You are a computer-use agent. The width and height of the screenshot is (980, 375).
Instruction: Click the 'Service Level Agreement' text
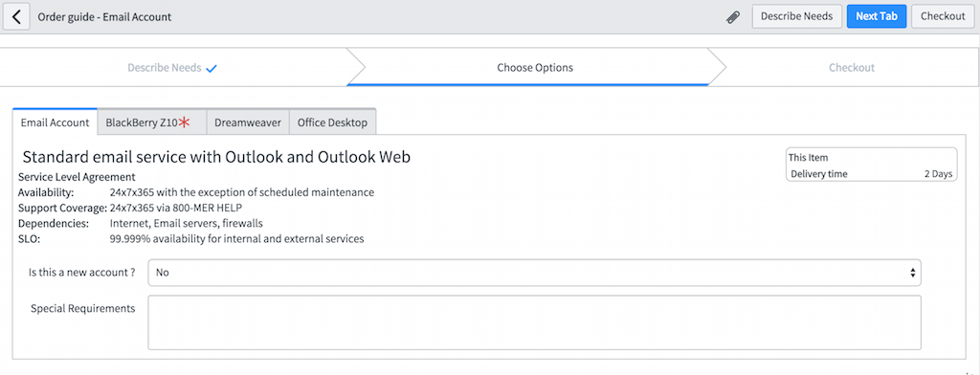tap(77, 177)
